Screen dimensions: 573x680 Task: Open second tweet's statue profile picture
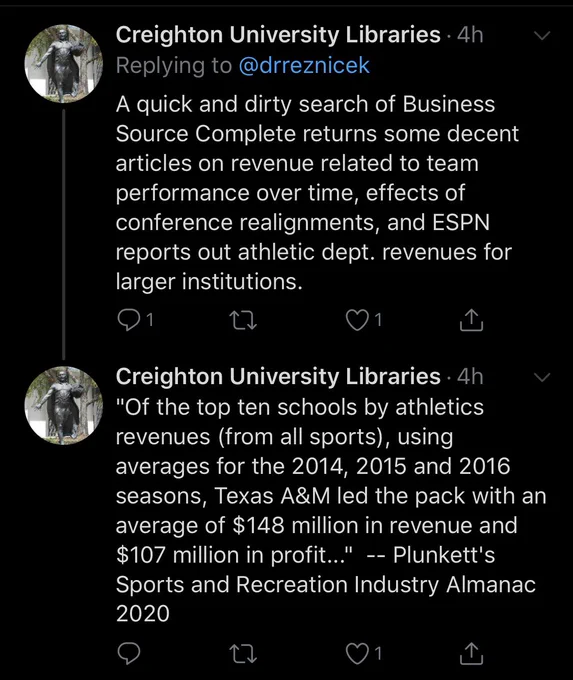click(64, 405)
